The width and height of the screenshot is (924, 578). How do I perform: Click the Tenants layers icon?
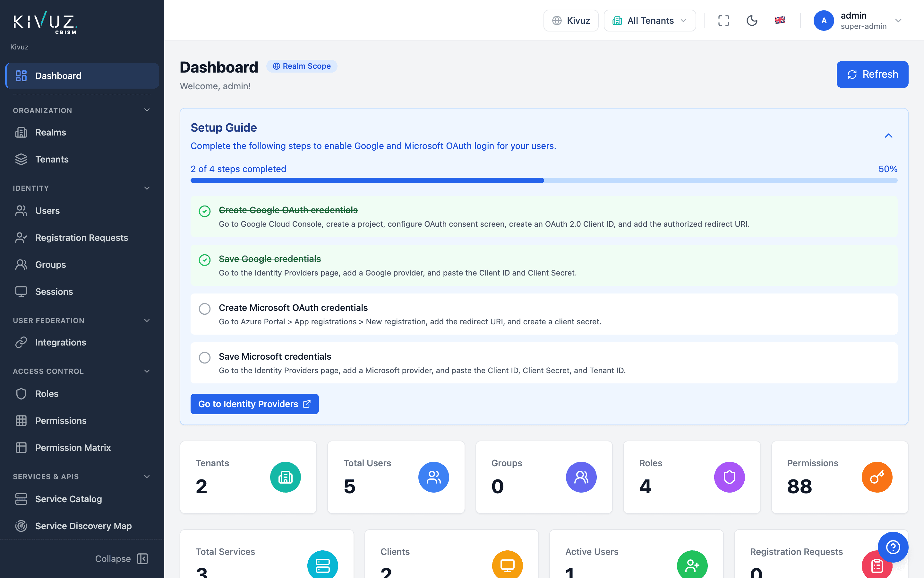21,159
